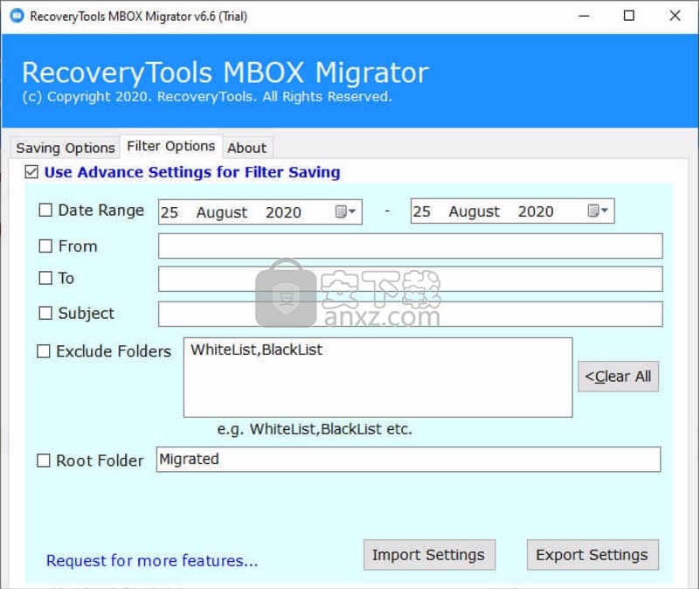The image size is (700, 589).
Task: Maximize the MBOX Migrator window
Action: coord(629,16)
